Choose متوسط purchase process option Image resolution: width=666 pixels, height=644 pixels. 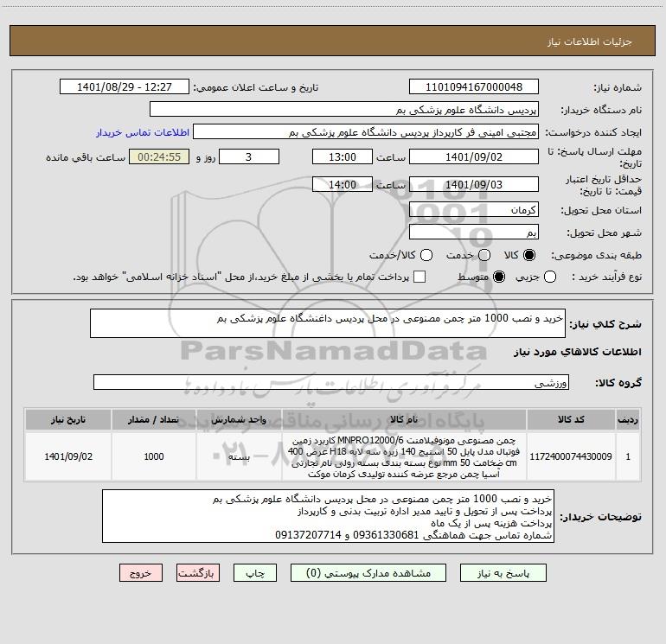[499, 277]
